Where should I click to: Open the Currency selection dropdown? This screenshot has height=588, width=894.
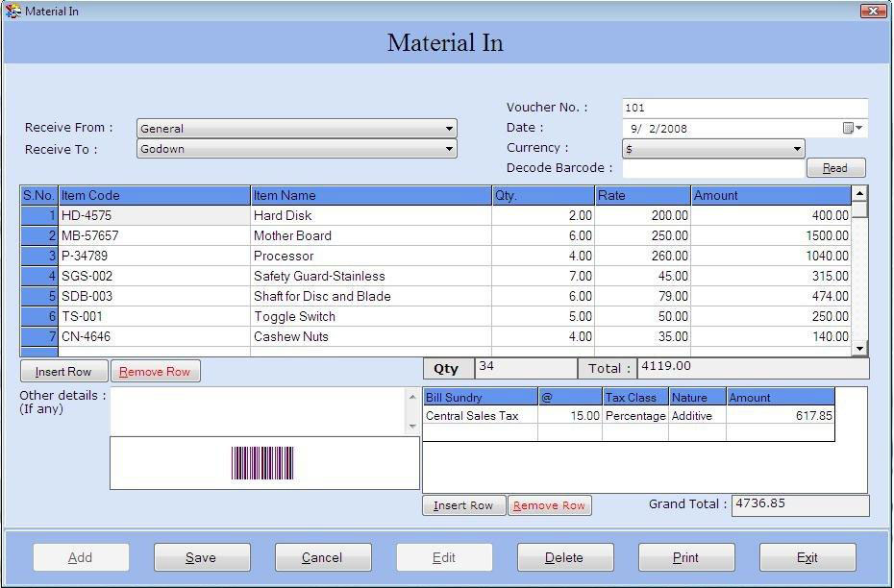point(796,148)
